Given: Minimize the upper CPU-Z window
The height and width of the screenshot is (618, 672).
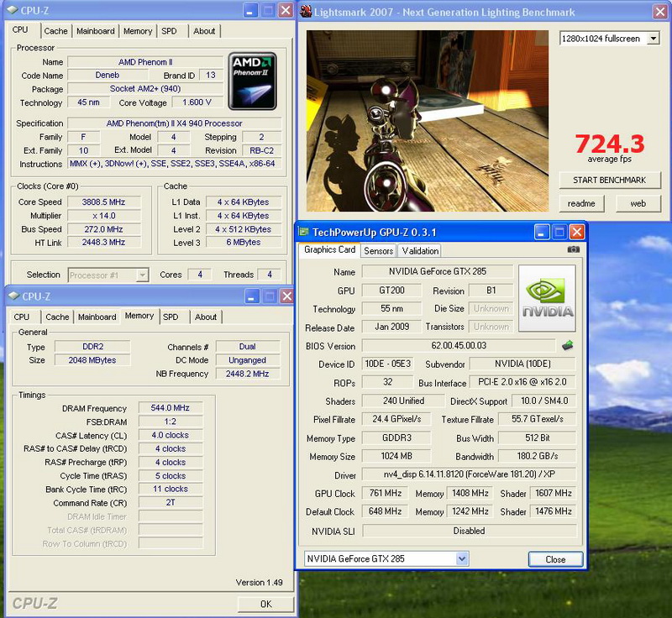Looking at the screenshot, I should pos(250,10).
